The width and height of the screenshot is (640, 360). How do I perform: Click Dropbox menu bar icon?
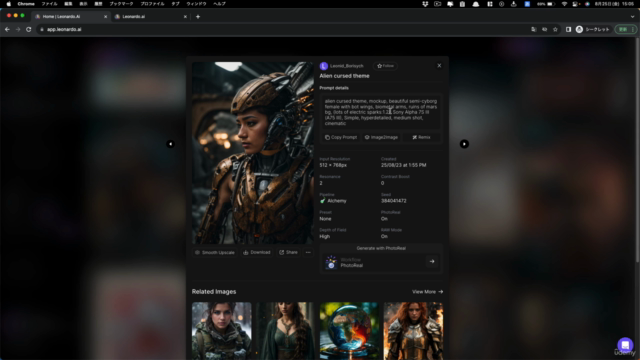[x=425, y=4]
